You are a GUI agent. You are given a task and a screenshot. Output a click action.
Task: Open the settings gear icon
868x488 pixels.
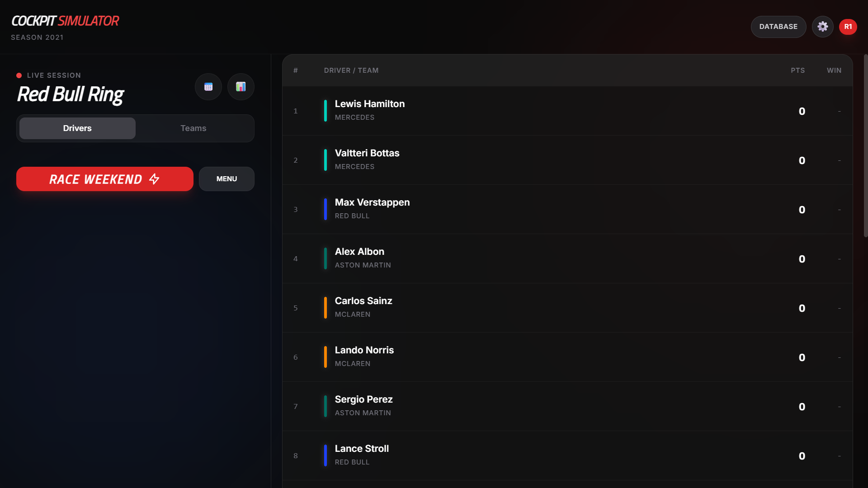(822, 27)
